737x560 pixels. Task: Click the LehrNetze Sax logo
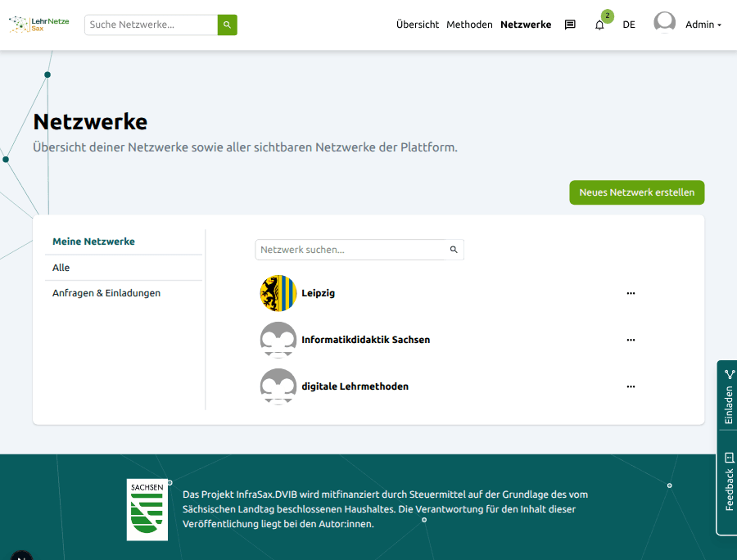click(39, 25)
